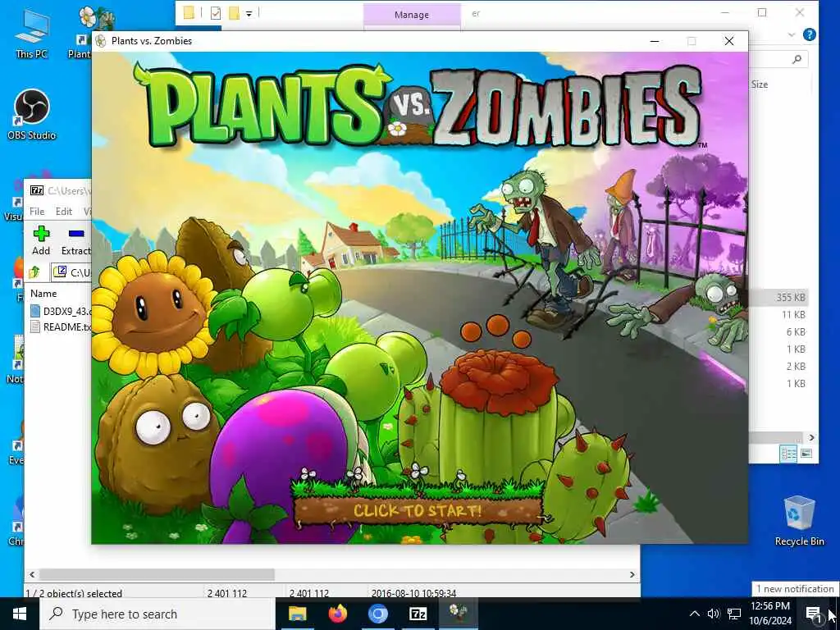840x630 pixels.
Task: Switch Explorer to details view icon
Action: pyautogui.click(x=789, y=454)
